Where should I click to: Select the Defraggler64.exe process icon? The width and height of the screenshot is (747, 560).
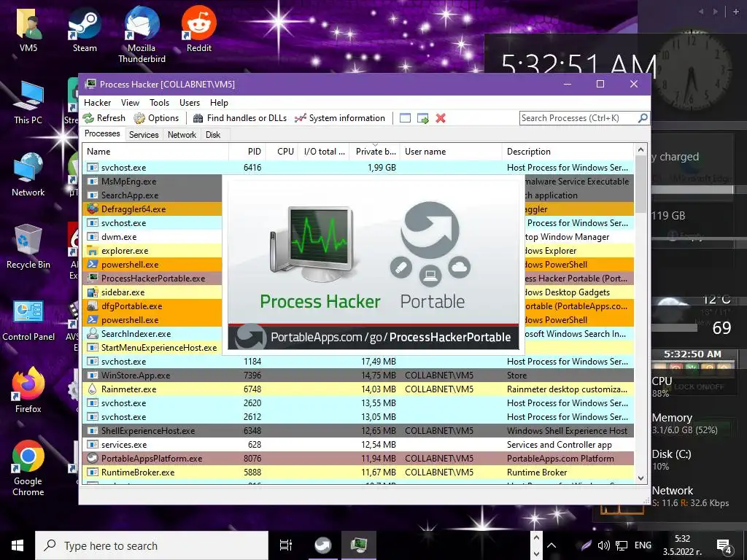point(93,209)
